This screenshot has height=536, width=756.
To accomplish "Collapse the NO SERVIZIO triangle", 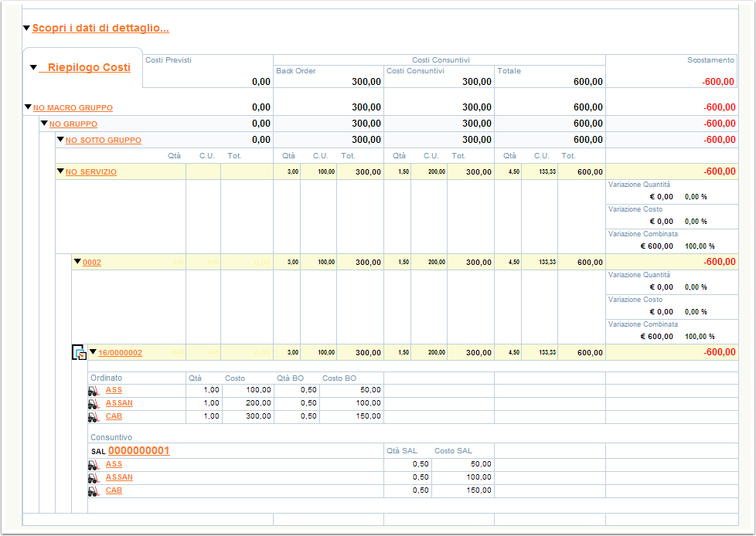I will pyautogui.click(x=60, y=171).
